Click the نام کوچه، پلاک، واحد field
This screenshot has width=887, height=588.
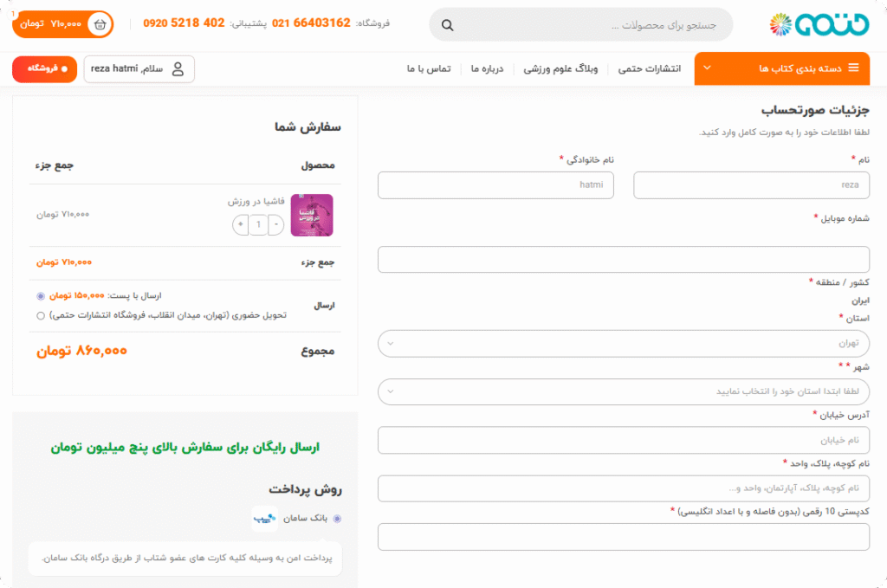[x=624, y=488]
